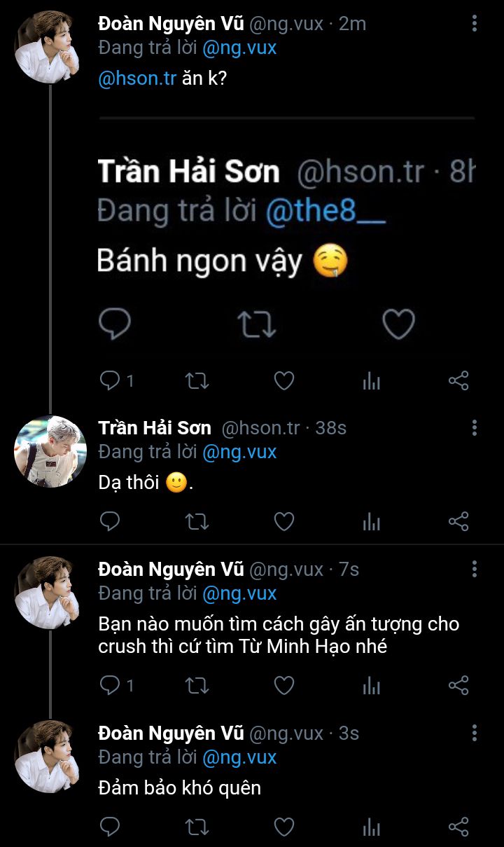This screenshot has width=504, height=847.
Task: Like the "Dạ thôi" reply
Action: click(x=283, y=521)
